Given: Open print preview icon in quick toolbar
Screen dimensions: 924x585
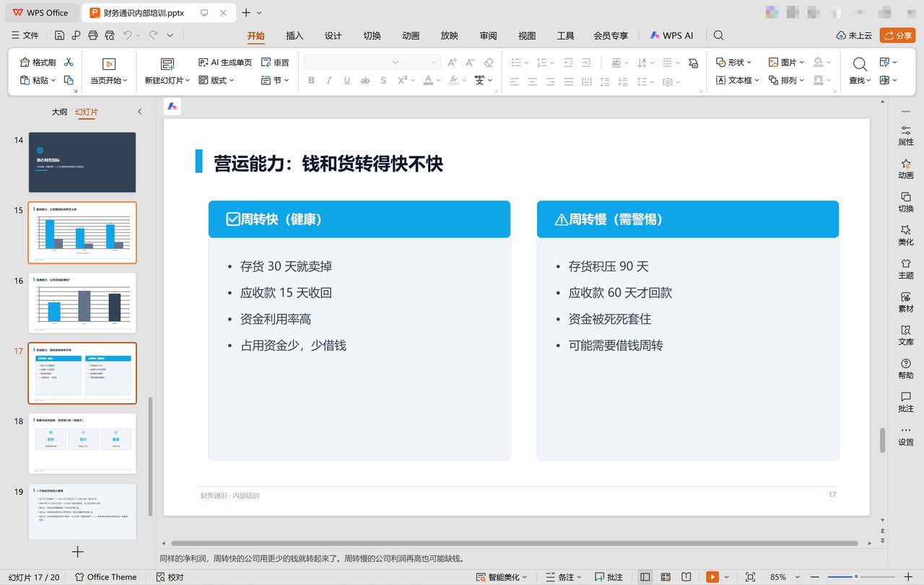Looking at the screenshot, I should tap(110, 35).
